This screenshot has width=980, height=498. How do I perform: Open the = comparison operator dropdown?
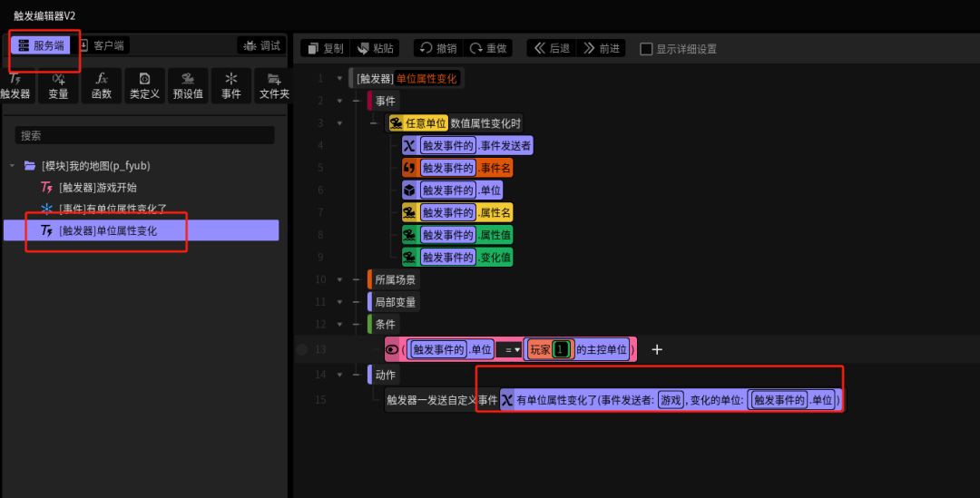(x=511, y=349)
